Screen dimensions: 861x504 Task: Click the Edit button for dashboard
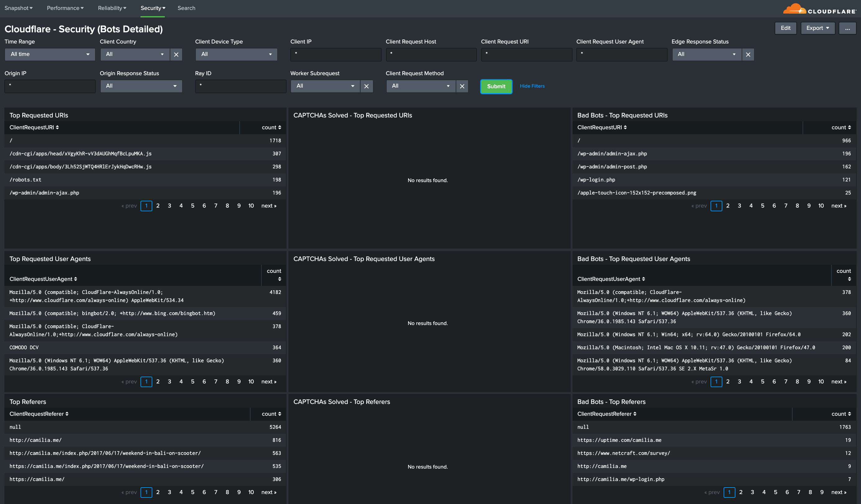click(786, 28)
